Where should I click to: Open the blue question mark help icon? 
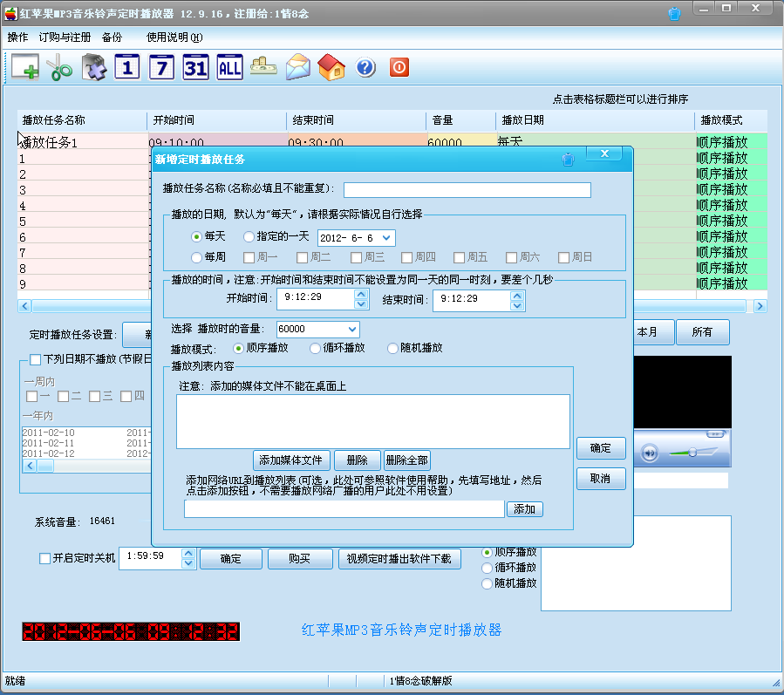click(365, 67)
